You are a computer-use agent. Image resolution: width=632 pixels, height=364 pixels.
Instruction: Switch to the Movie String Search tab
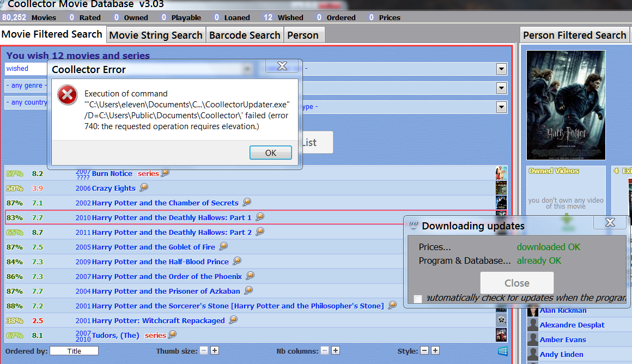pyautogui.click(x=156, y=35)
